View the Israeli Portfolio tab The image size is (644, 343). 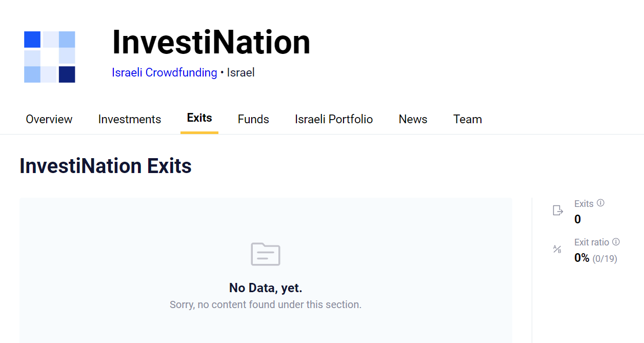click(334, 119)
